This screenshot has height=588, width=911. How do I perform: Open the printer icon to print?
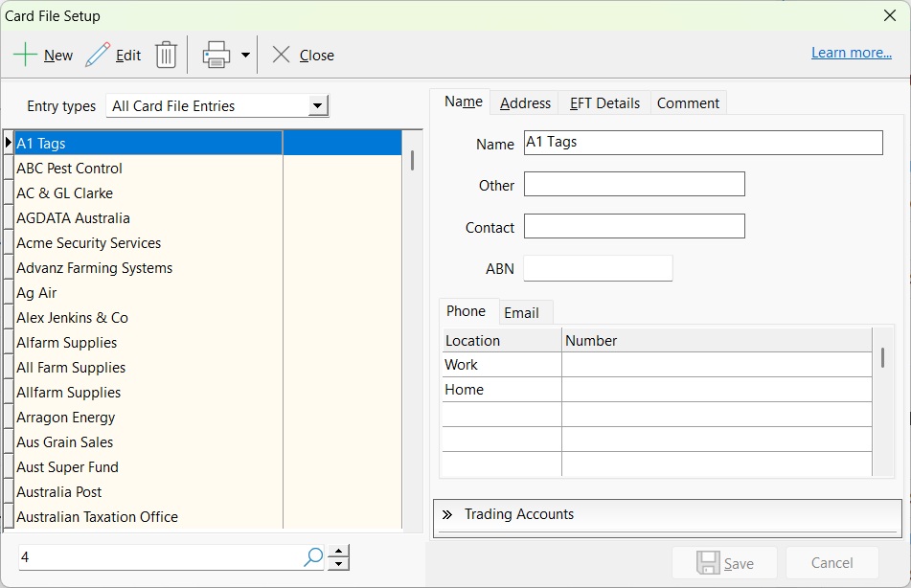(x=216, y=55)
